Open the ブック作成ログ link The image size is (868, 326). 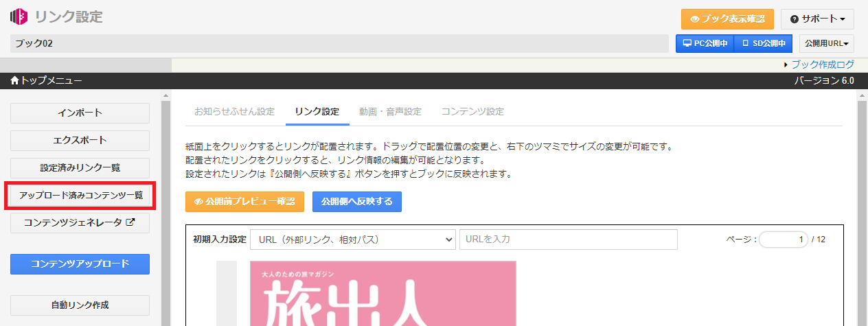click(823, 65)
